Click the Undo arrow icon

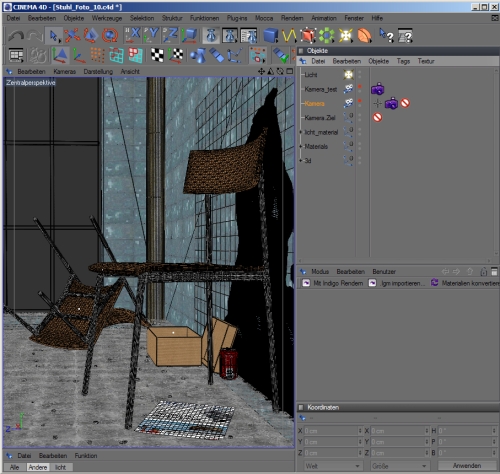tap(15, 36)
